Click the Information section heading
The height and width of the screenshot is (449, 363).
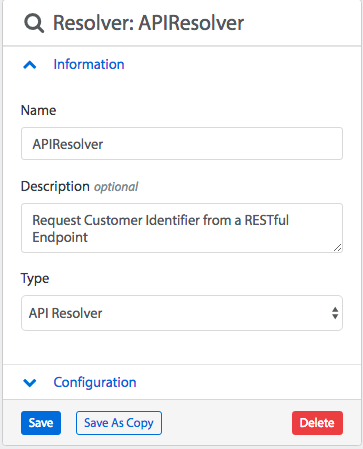tap(89, 64)
